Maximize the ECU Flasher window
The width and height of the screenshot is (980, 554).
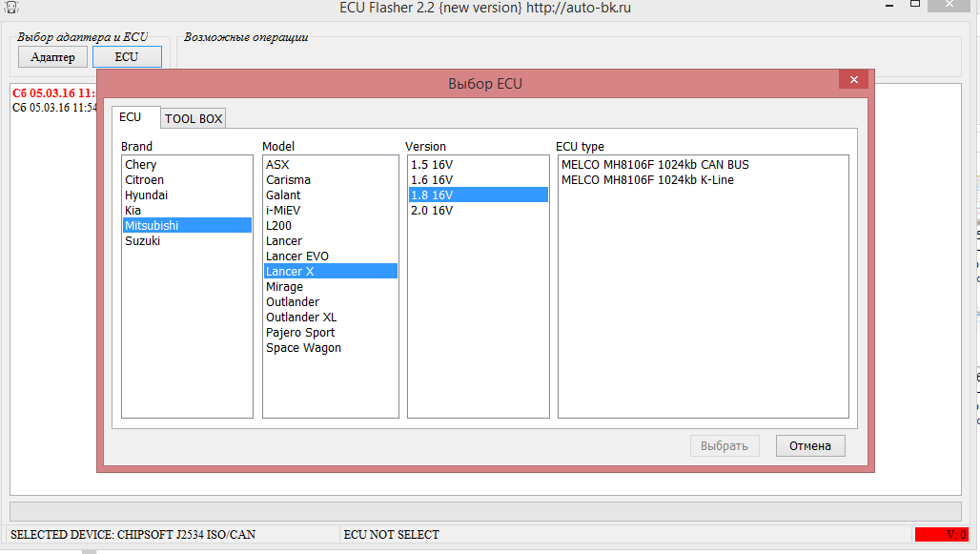pos(915,5)
